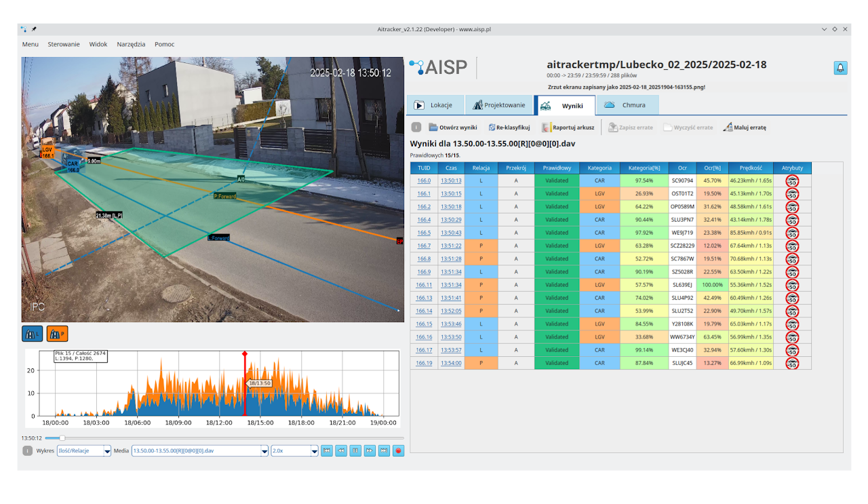
Task: Open the 2.0x playback speed dropdown
Action: point(294,450)
